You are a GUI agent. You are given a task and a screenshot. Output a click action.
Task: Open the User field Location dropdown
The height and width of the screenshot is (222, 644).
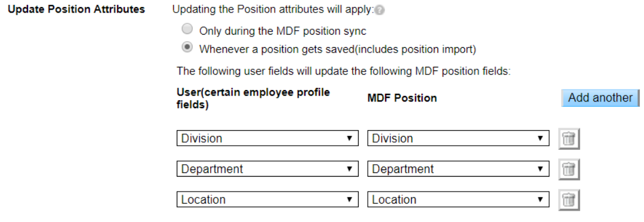[267, 199]
